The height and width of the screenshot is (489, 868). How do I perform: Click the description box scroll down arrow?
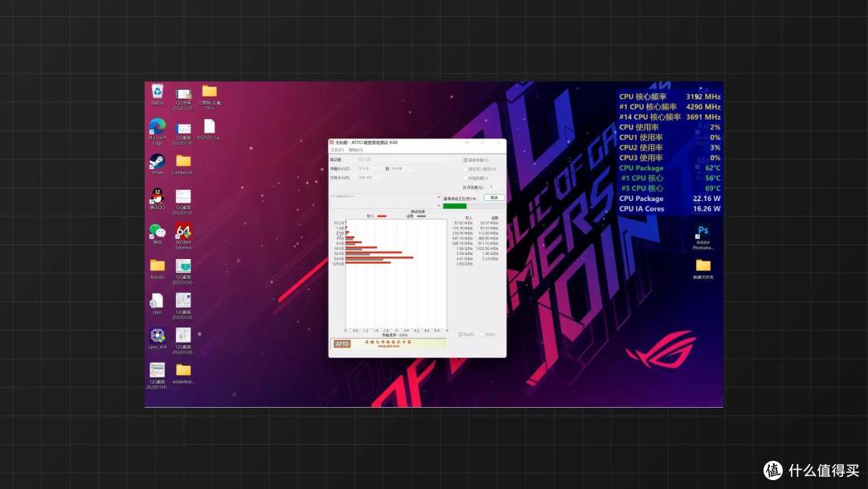439,205
